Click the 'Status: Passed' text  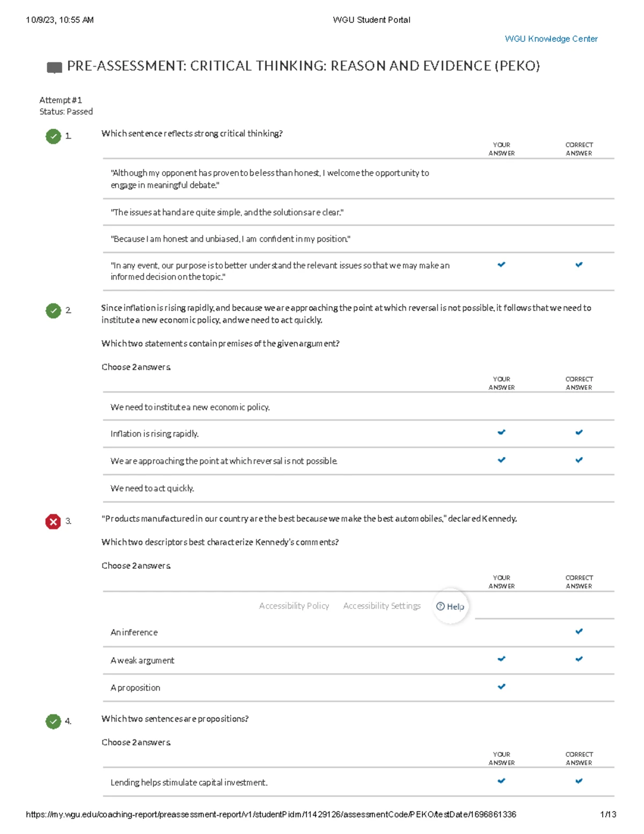66,112
